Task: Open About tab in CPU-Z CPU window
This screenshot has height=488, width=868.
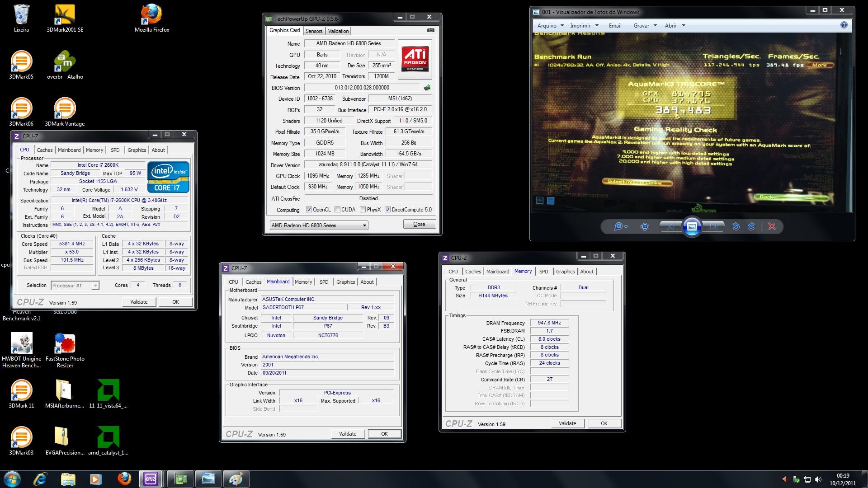Action: click(x=158, y=150)
